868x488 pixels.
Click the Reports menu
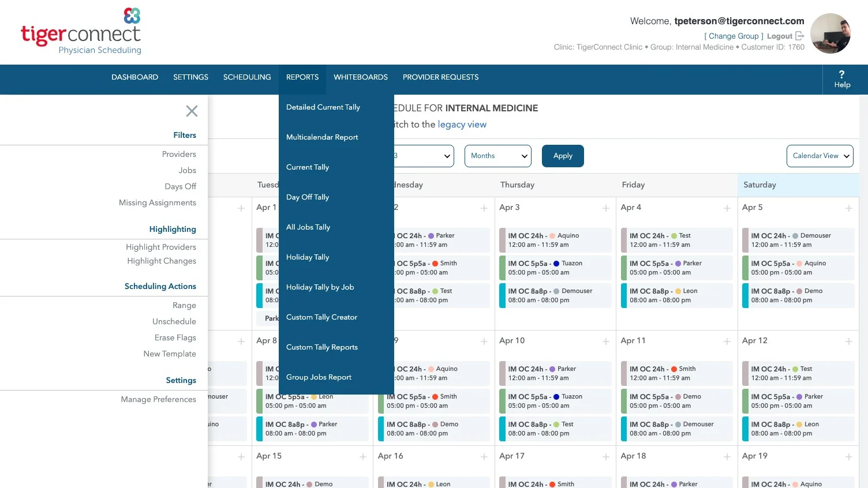pyautogui.click(x=302, y=77)
